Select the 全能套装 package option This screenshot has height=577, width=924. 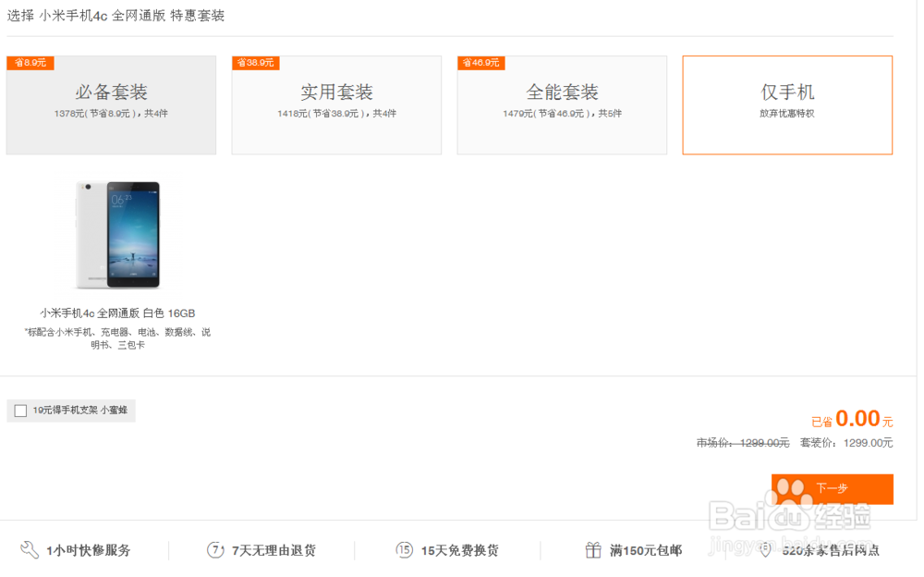pos(561,104)
